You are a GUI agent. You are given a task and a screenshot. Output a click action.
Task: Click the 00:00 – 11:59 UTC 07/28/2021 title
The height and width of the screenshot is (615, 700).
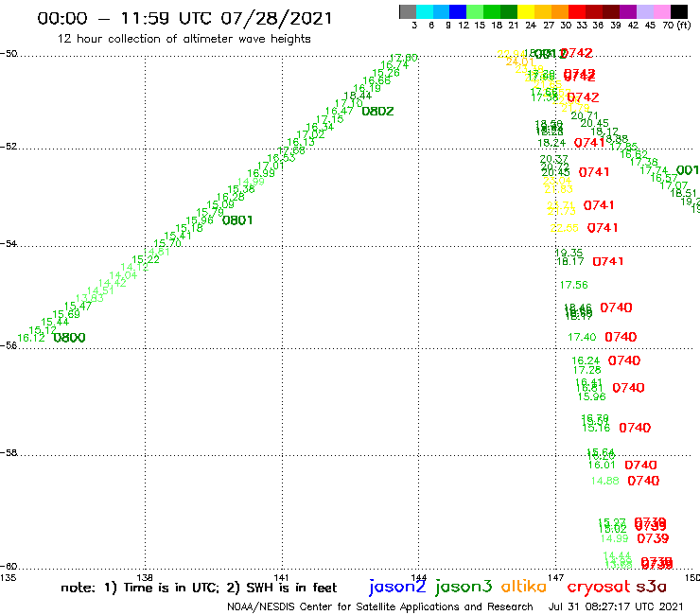[184, 18]
